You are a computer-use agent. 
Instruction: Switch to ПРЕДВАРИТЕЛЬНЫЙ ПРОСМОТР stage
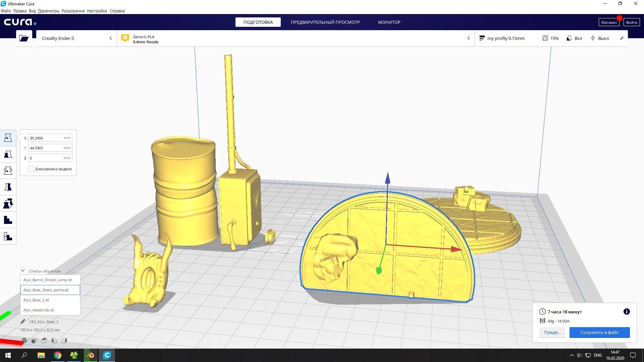(x=325, y=22)
